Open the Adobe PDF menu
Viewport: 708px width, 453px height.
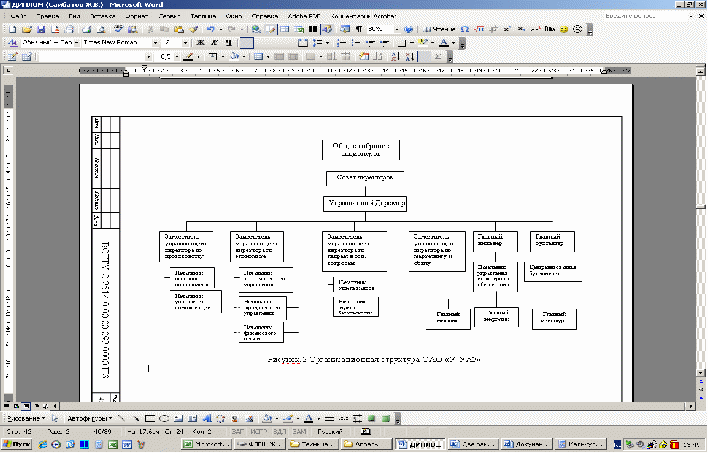[304, 16]
